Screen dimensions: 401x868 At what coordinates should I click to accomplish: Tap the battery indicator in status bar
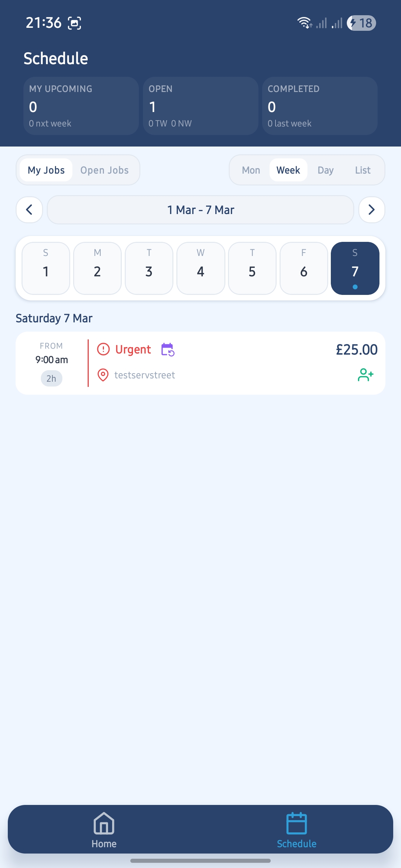pos(361,23)
